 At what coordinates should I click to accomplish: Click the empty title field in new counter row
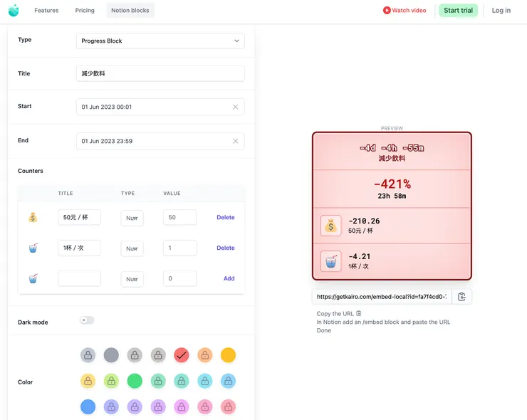coord(79,278)
